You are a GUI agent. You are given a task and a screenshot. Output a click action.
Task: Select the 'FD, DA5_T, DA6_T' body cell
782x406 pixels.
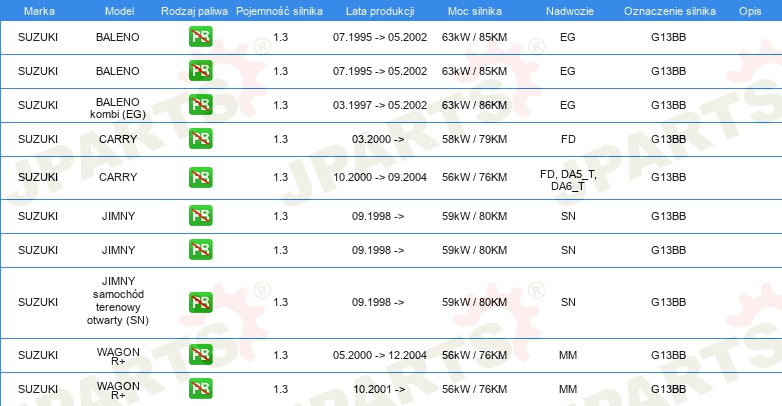pyautogui.click(x=568, y=180)
